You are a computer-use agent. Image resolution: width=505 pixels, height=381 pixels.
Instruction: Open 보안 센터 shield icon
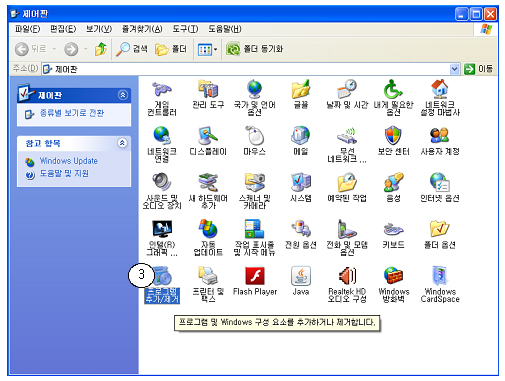tap(393, 136)
